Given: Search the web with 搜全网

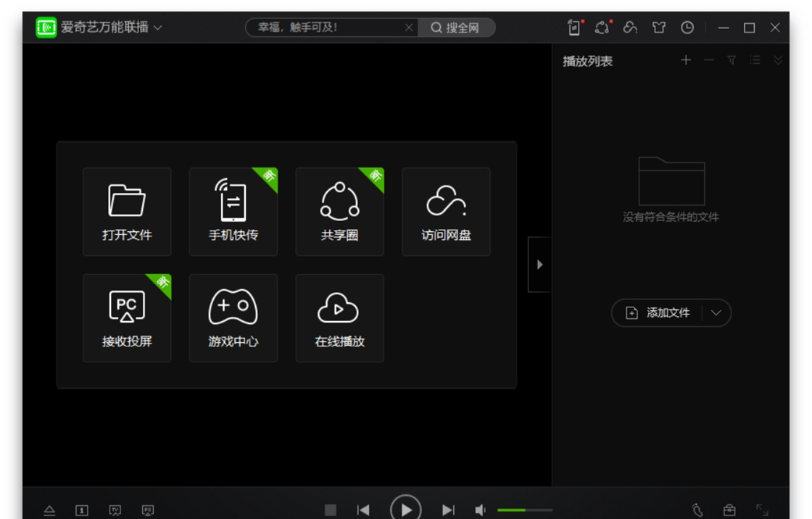Looking at the screenshot, I should click(x=455, y=28).
